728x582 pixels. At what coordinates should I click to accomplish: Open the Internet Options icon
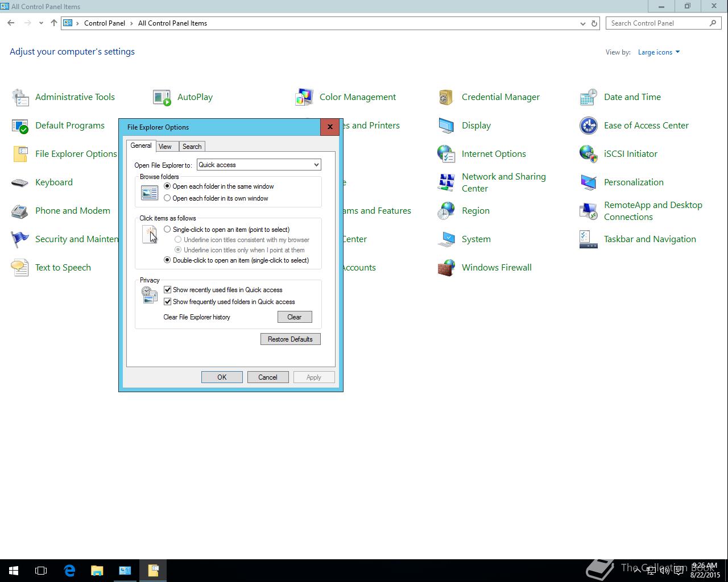446,154
